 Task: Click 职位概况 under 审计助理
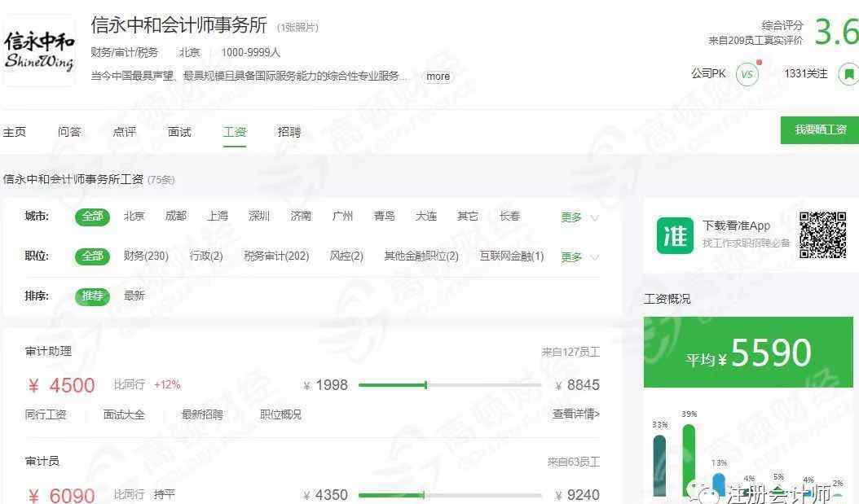(280, 414)
